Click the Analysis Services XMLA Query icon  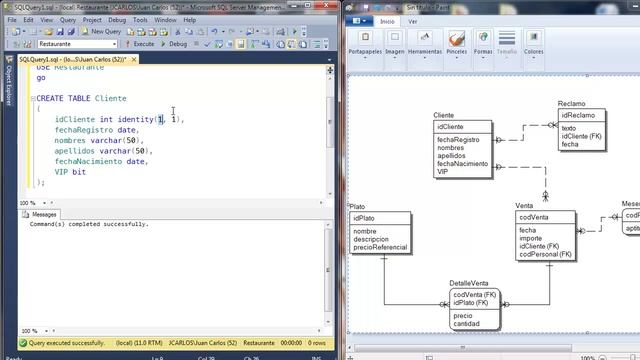point(164,31)
